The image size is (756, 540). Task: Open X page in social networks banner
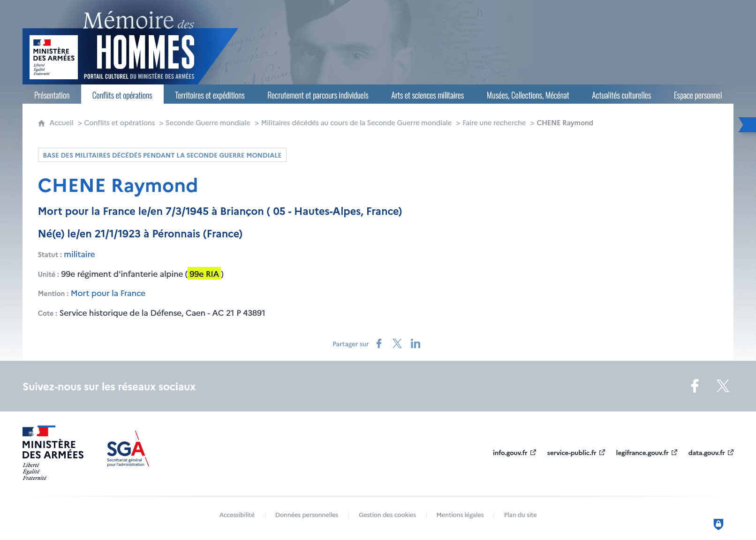coord(723,386)
